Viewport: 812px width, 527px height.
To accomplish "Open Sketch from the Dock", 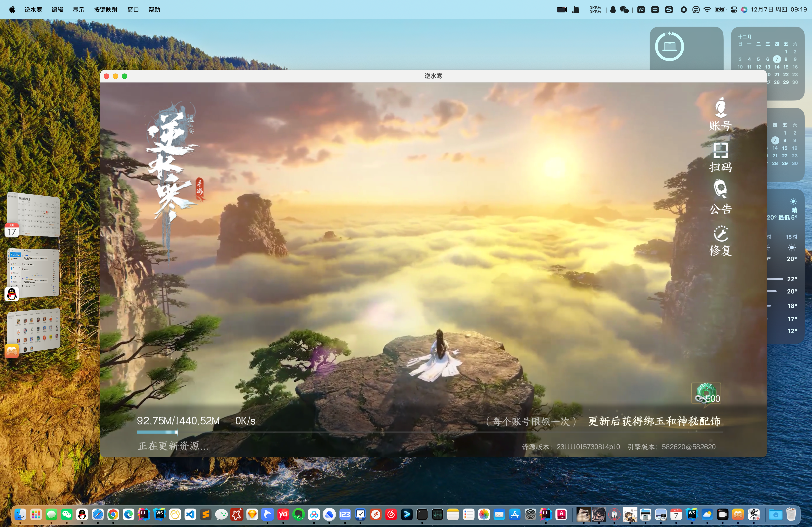I will pyautogui.click(x=252, y=514).
